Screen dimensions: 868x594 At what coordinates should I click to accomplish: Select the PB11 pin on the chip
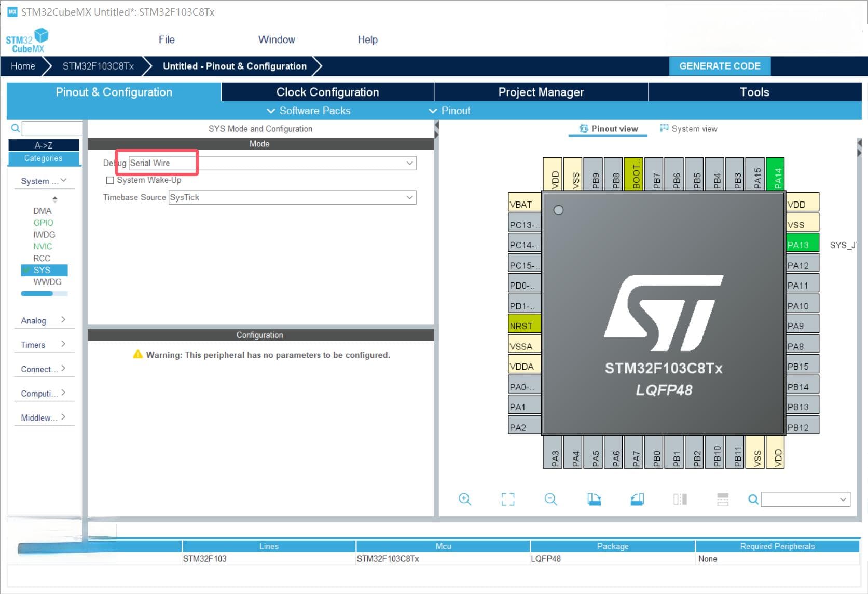[x=735, y=453]
